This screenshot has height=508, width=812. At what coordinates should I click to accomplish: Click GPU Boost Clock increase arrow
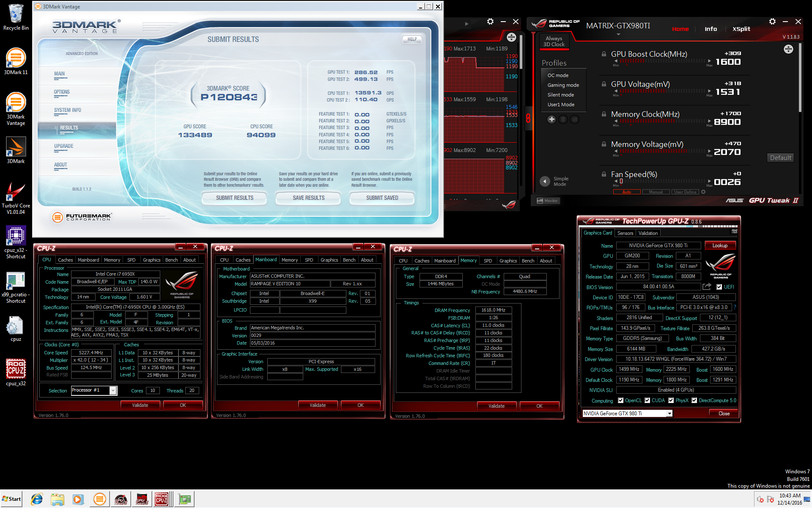[709, 61]
